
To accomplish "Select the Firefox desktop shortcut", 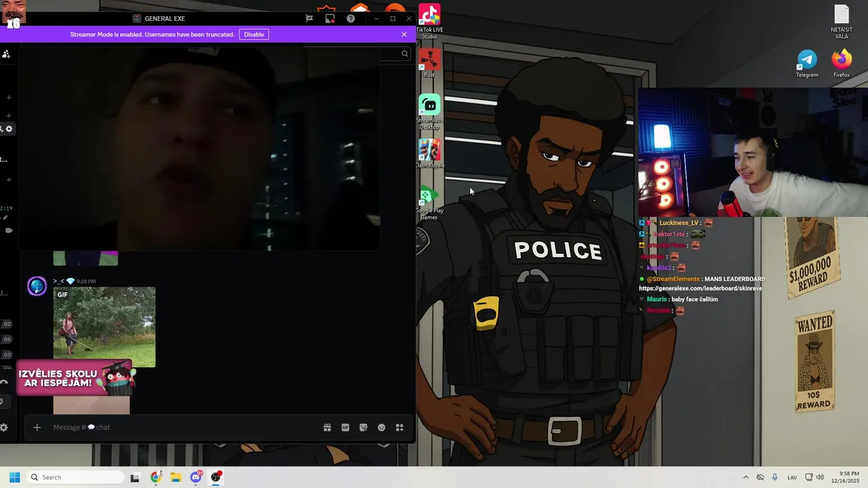I will click(x=842, y=64).
